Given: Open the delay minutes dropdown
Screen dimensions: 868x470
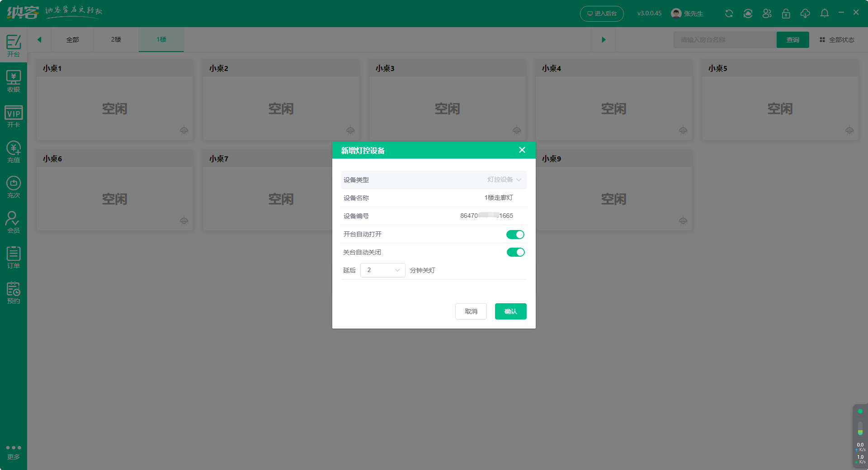Looking at the screenshot, I should point(382,270).
